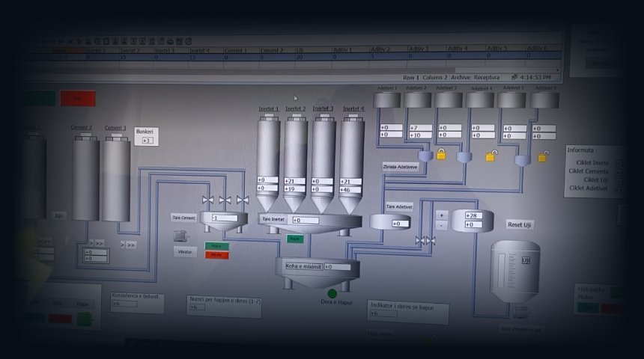Toggle the green Hape button under Tare Inertet

click(x=294, y=239)
